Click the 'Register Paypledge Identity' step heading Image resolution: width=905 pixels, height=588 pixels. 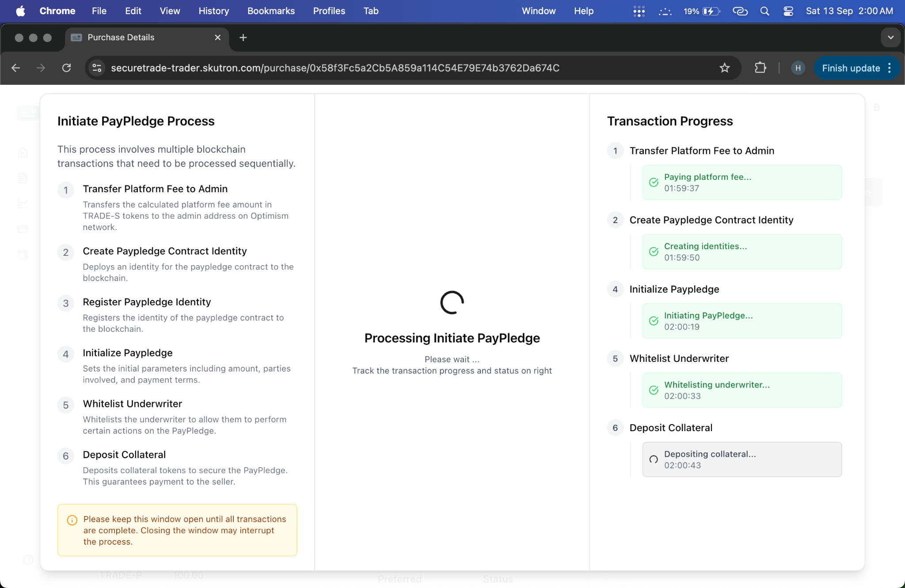147,302
